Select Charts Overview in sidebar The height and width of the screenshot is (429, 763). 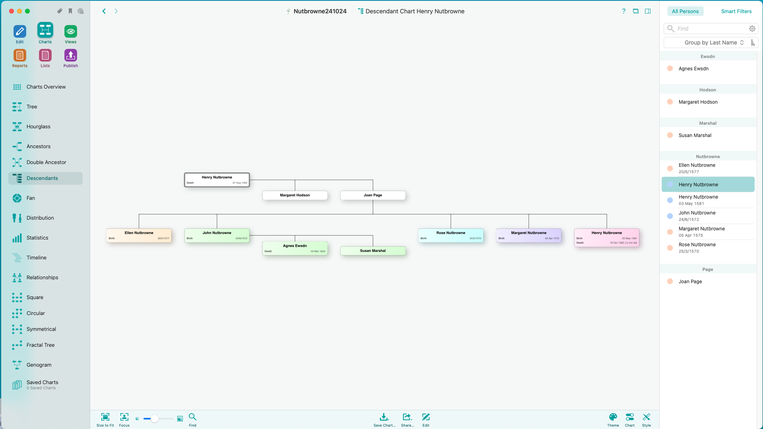point(45,87)
